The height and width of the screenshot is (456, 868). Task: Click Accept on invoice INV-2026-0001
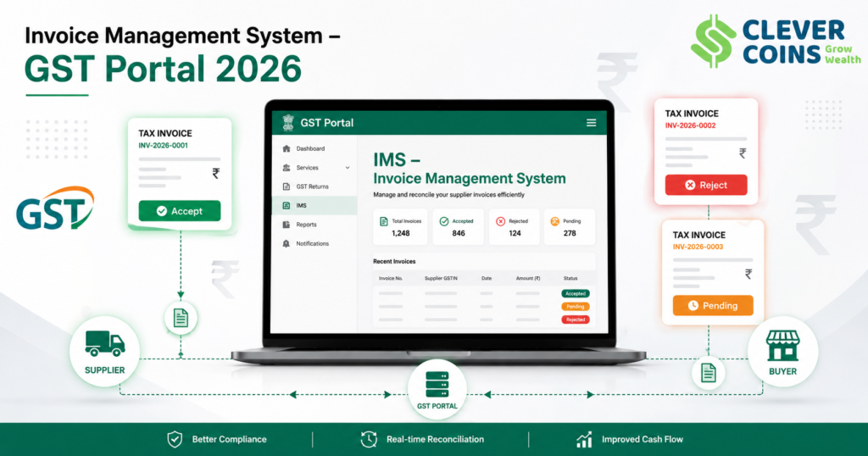180,211
